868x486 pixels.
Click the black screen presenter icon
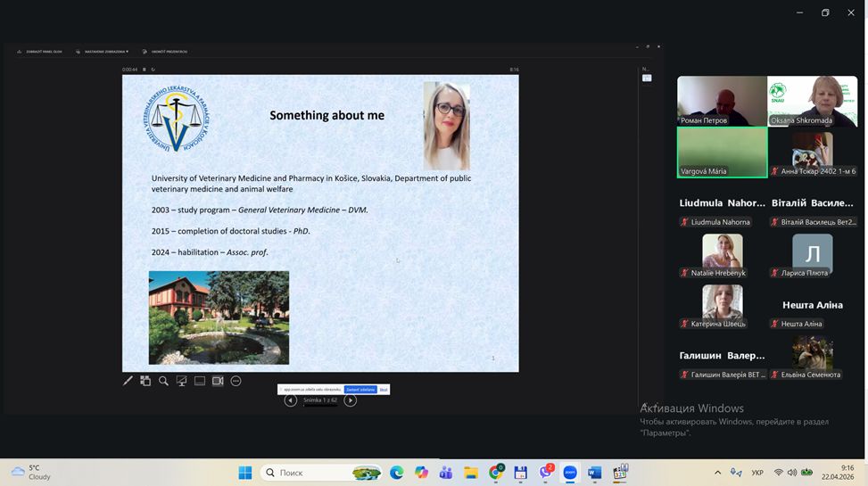(181, 381)
